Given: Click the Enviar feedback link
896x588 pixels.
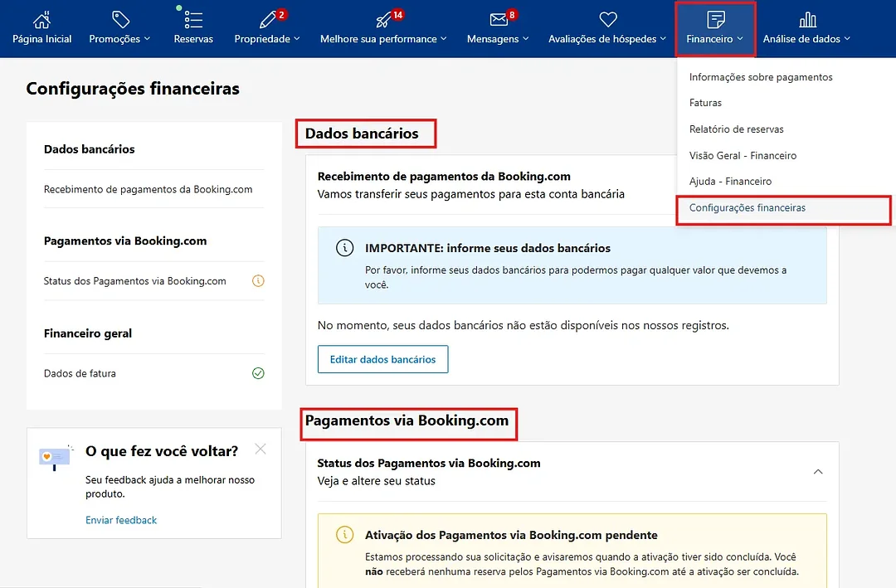Looking at the screenshot, I should click(x=121, y=520).
